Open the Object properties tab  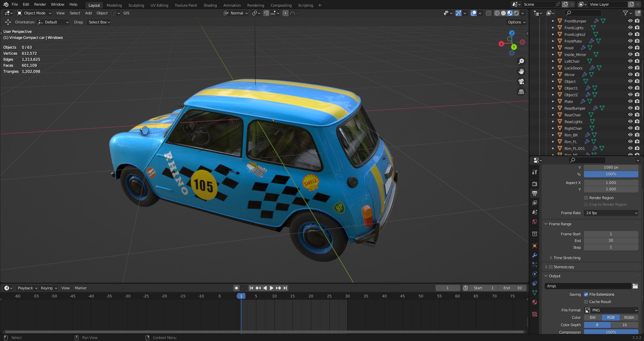coord(535,246)
